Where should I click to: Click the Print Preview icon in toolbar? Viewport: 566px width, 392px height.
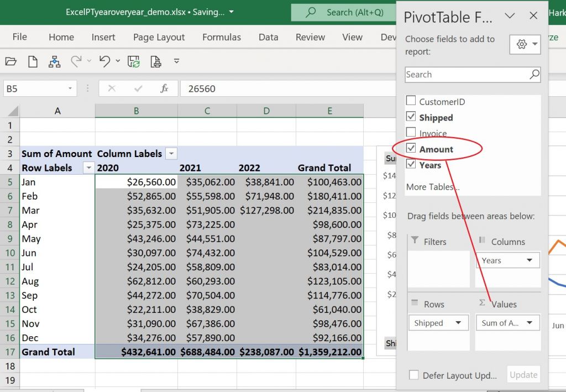tap(155, 61)
